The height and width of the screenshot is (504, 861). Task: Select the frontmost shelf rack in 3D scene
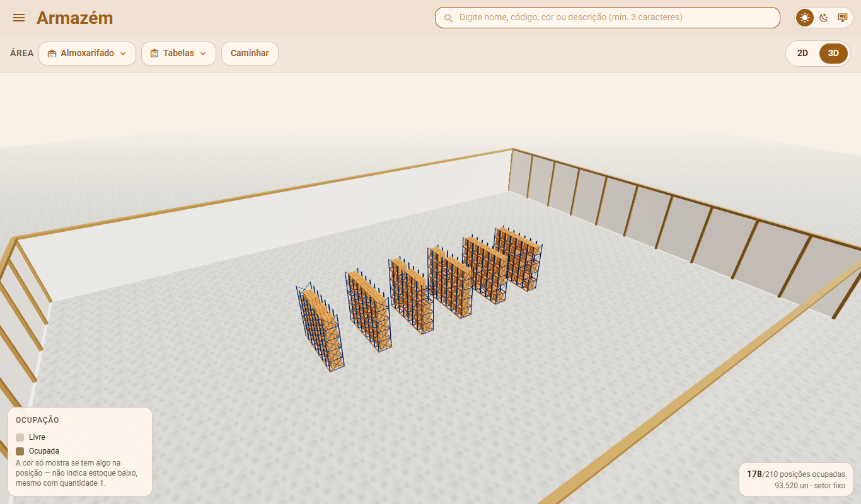coord(320,328)
